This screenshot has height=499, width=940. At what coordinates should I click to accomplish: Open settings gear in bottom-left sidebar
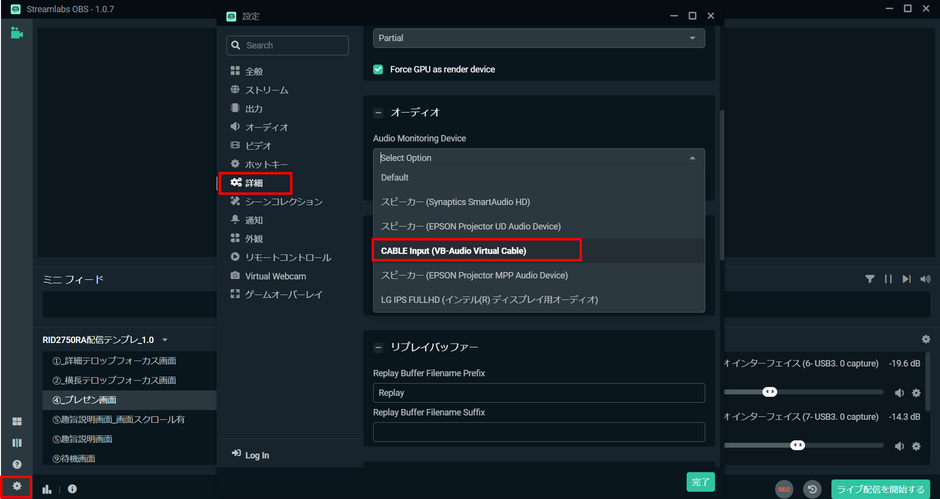(x=17, y=486)
